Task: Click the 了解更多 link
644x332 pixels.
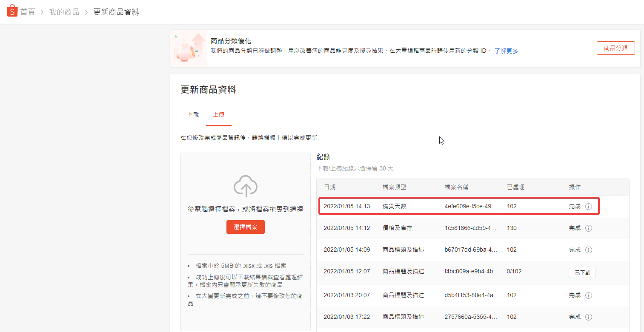Action: (506, 51)
